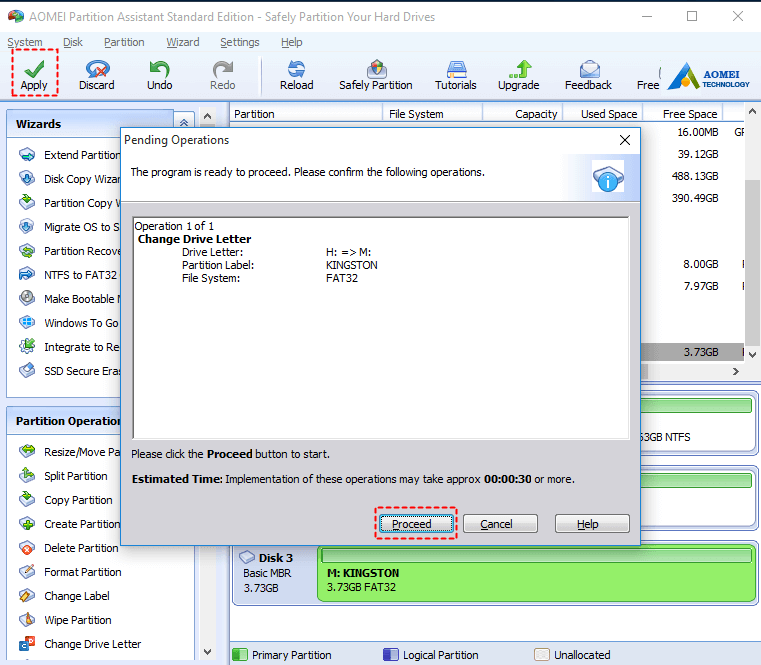Sort by the Partition column header
Image resolution: width=761 pixels, height=665 pixels.
(306, 114)
